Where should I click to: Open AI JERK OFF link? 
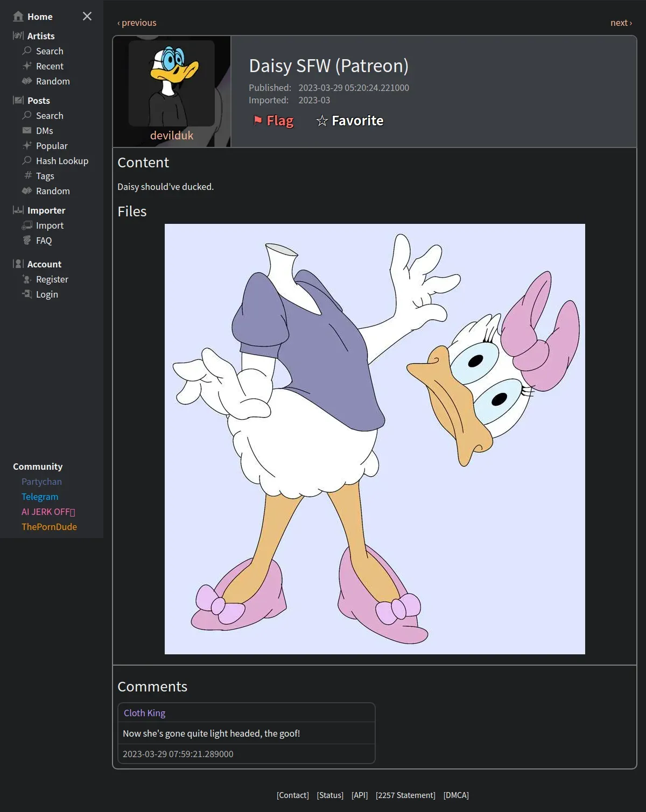[48, 512]
